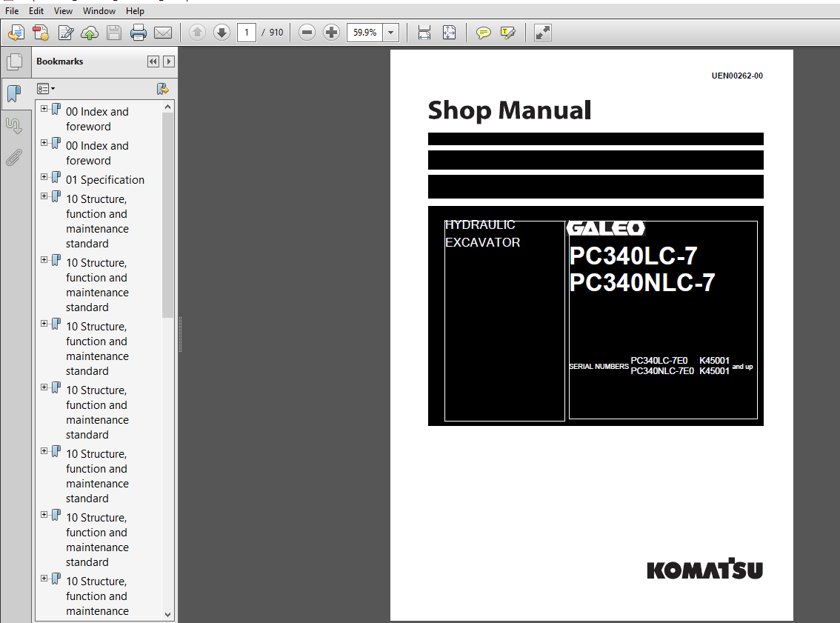Click the Create PDF toolbar icon
The width and height of the screenshot is (840, 623).
(x=41, y=33)
